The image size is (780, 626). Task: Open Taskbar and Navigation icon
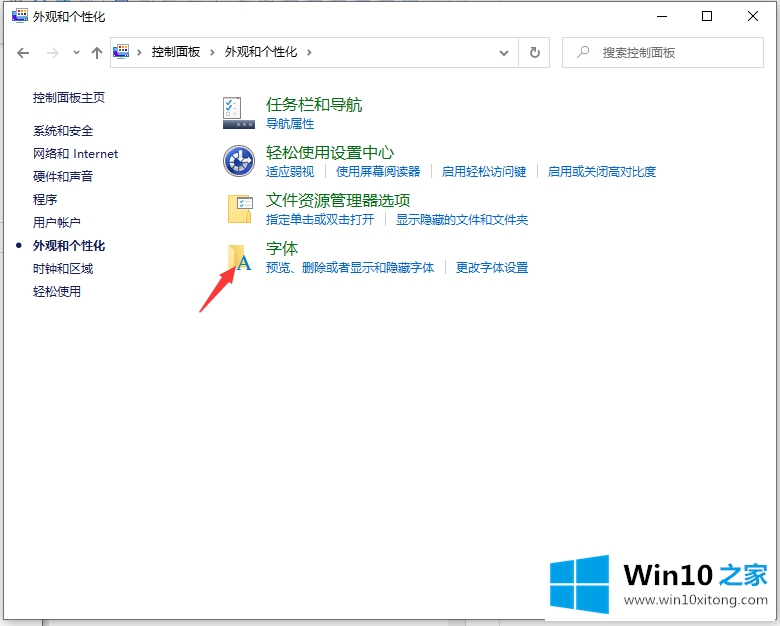pos(239,113)
